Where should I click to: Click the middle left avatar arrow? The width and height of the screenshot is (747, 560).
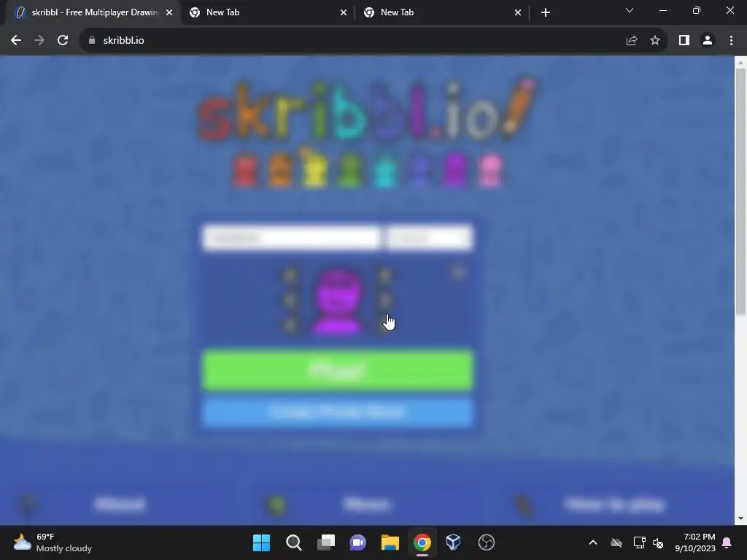[290, 300]
